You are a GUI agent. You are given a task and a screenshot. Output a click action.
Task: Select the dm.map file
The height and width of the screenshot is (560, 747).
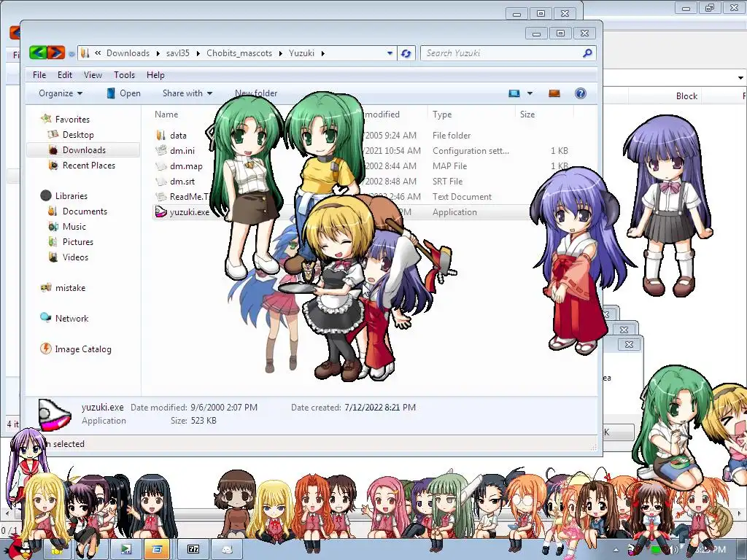186,166
